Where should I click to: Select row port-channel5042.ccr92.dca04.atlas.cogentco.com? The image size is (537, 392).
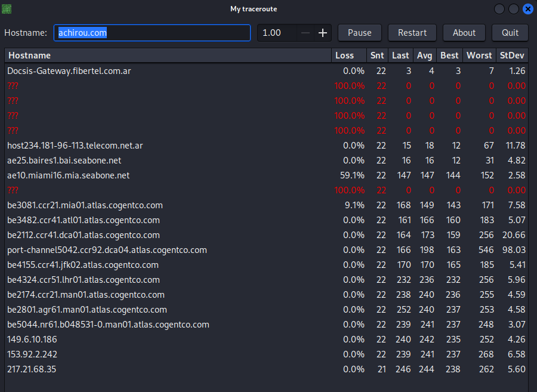(266, 250)
